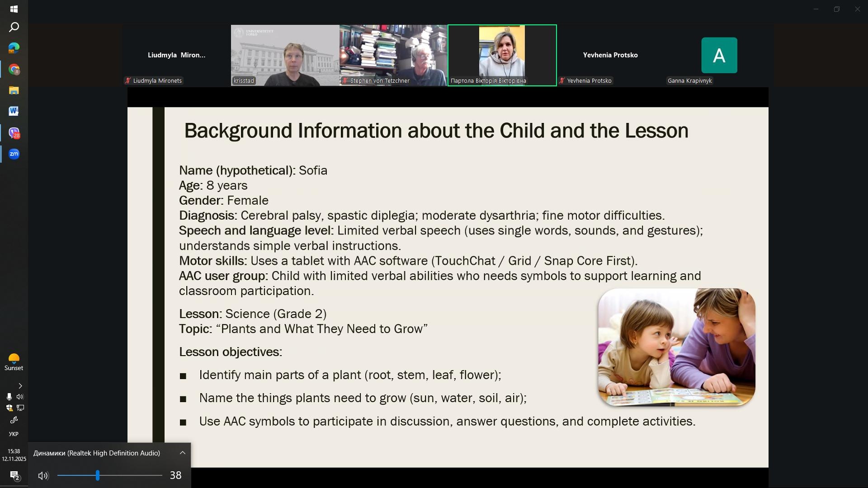
Task: Open the network status tray icon
Action: pos(20,408)
